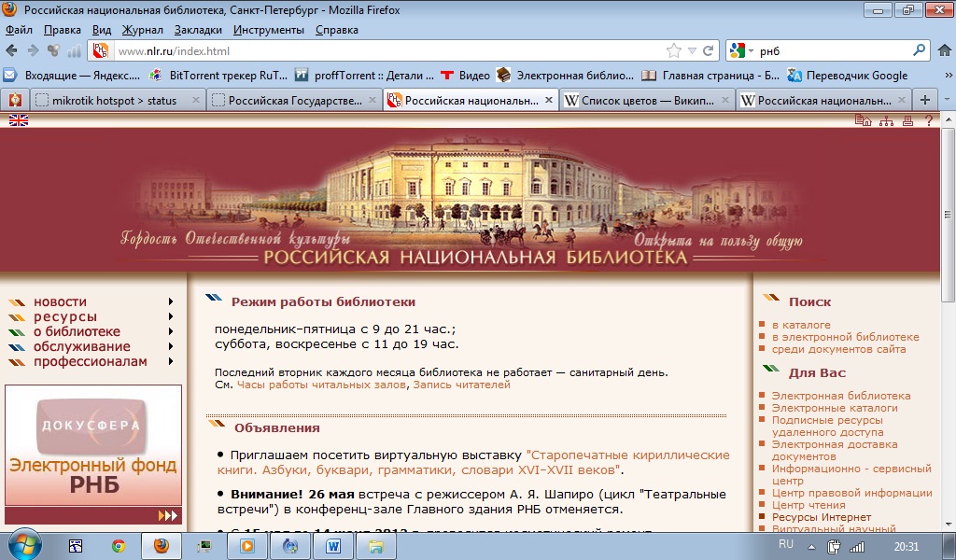Open the Журнал menu
956x560 pixels.
pos(143,30)
